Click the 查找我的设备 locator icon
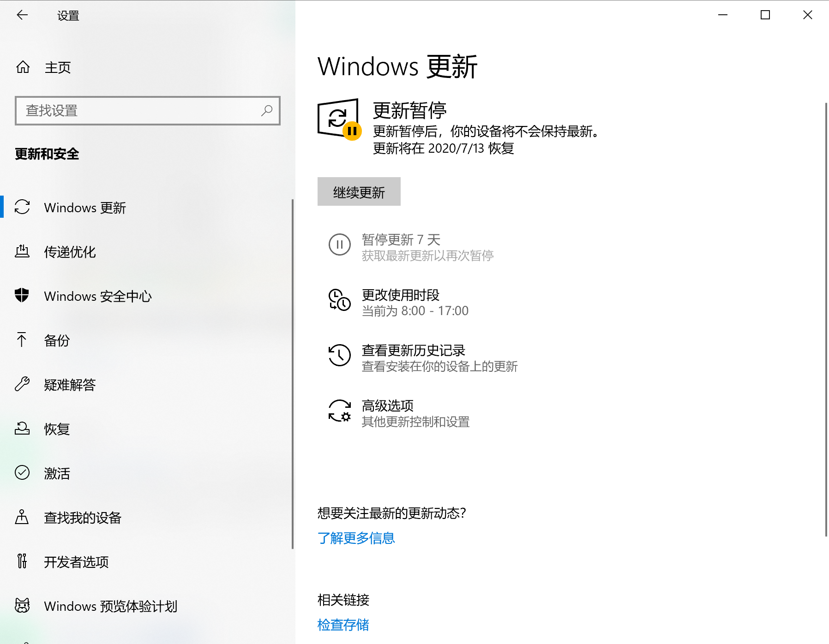 click(x=22, y=517)
